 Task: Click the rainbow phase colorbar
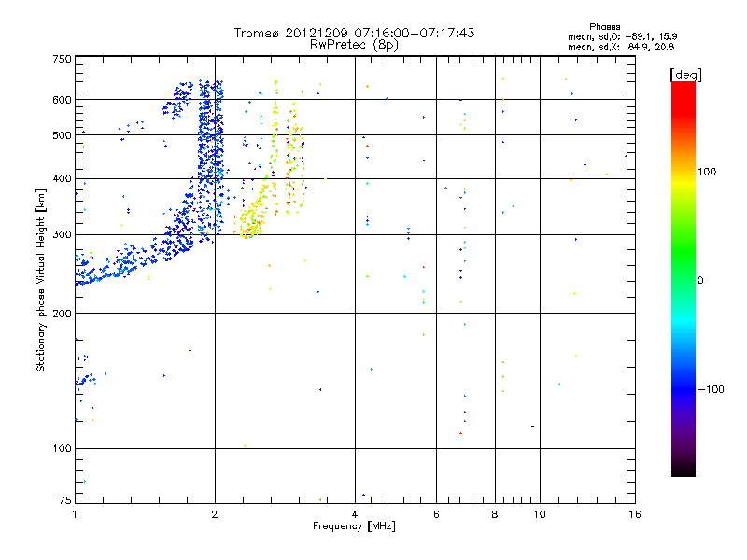[684, 278]
